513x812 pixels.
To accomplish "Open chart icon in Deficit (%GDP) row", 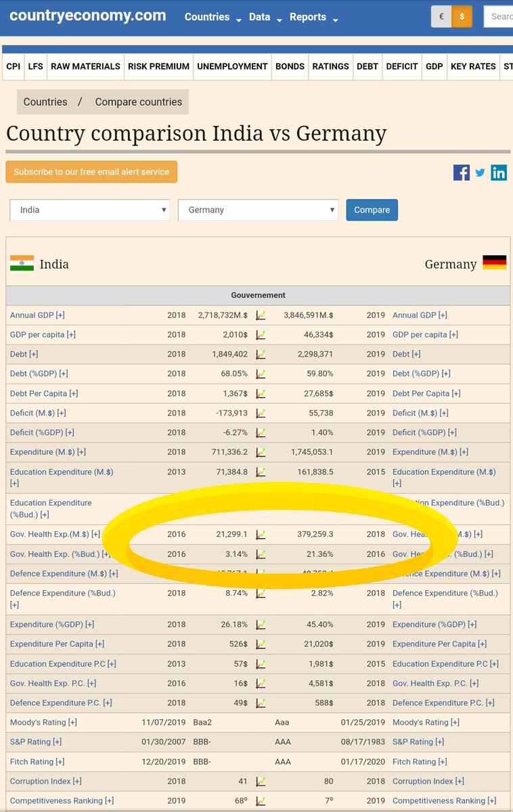I will 261,433.
